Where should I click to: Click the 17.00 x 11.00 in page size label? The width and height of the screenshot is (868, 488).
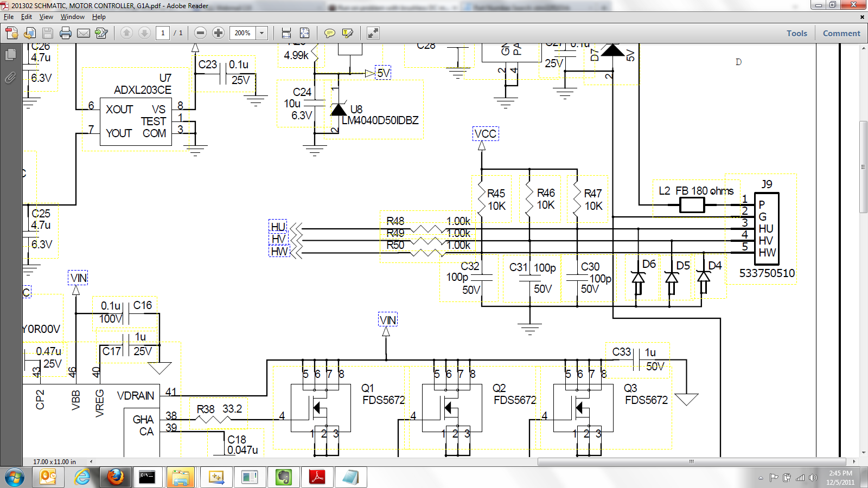tap(54, 462)
